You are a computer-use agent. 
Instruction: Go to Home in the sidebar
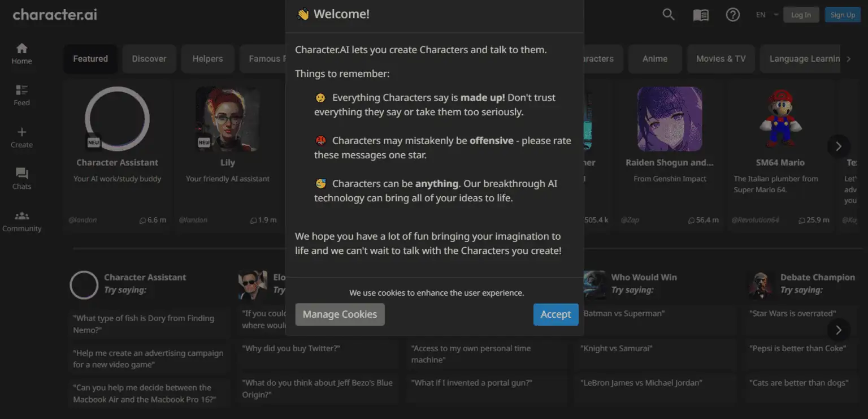pos(21,54)
